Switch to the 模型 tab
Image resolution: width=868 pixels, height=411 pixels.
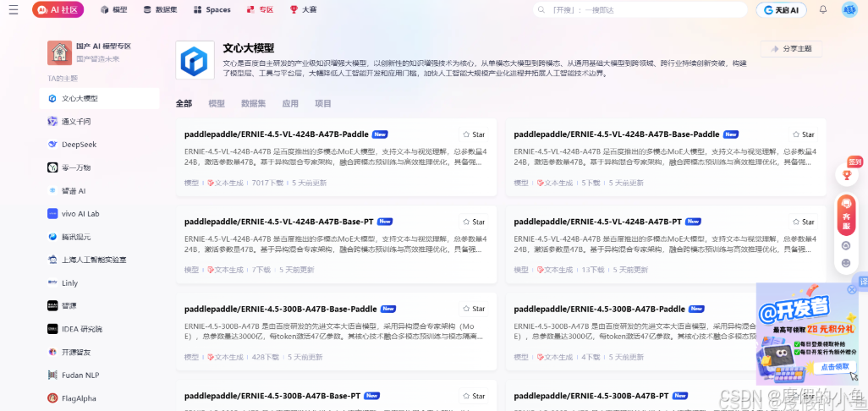pos(217,103)
